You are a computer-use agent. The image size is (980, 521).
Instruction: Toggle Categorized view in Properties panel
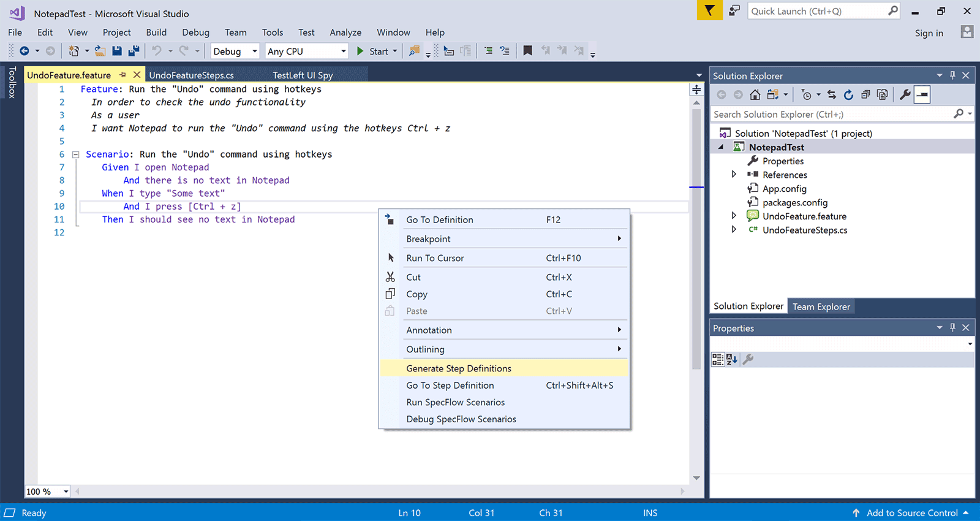[717, 360]
